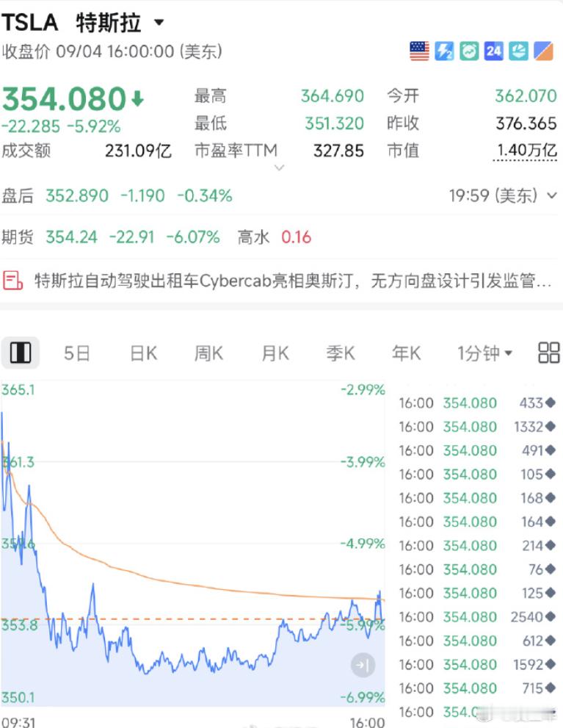Tap the green circular face icon
Viewport: 563px width, 728px height.
[x=469, y=51]
